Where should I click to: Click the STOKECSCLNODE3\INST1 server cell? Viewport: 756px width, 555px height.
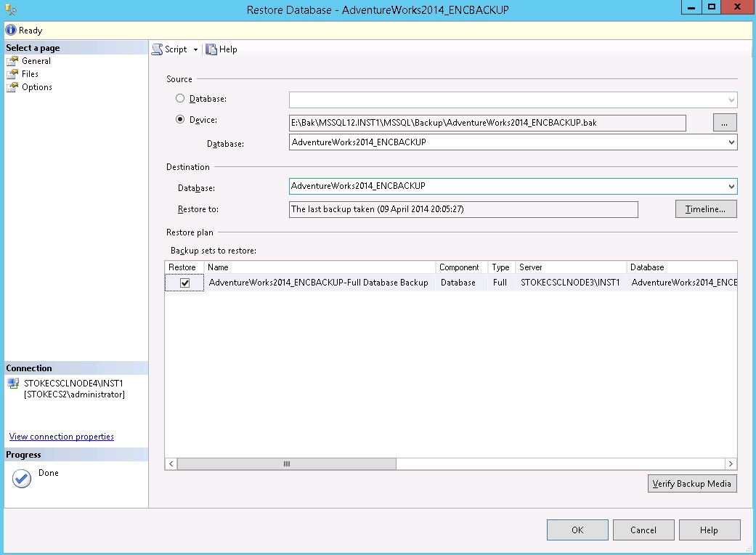point(570,283)
